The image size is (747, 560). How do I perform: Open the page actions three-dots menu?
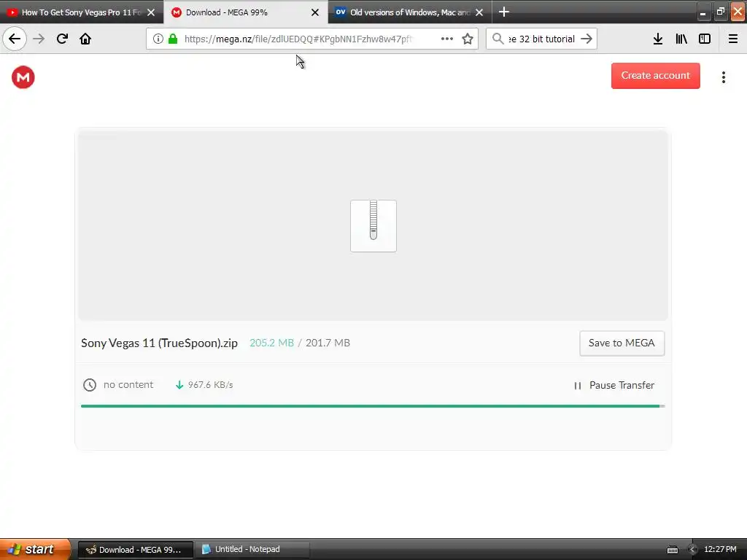447,39
